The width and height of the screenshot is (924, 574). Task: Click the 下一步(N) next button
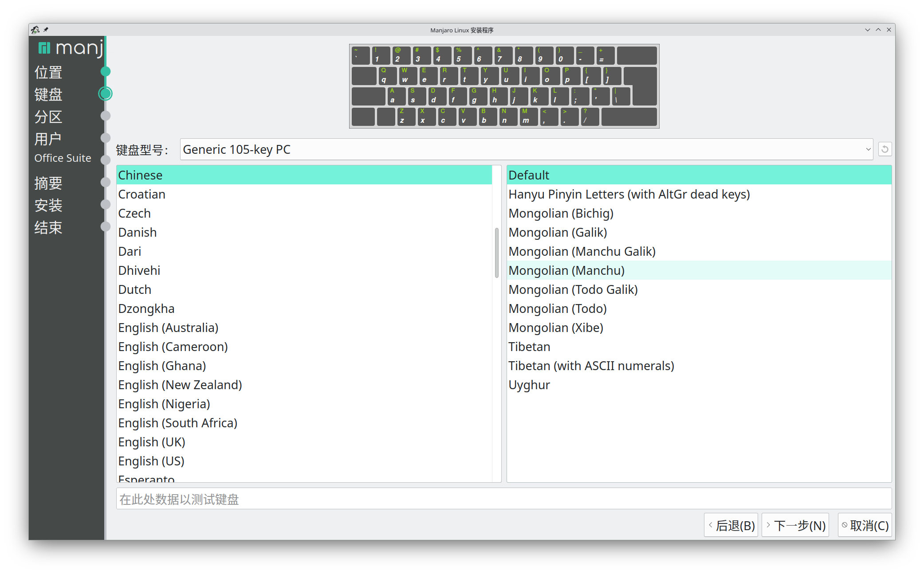click(x=795, y=525)
